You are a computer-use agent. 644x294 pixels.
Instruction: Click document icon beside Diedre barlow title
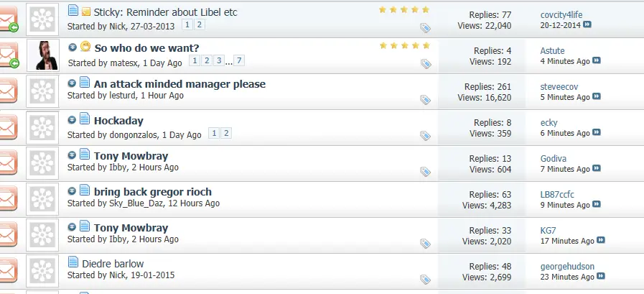point(73,262)
